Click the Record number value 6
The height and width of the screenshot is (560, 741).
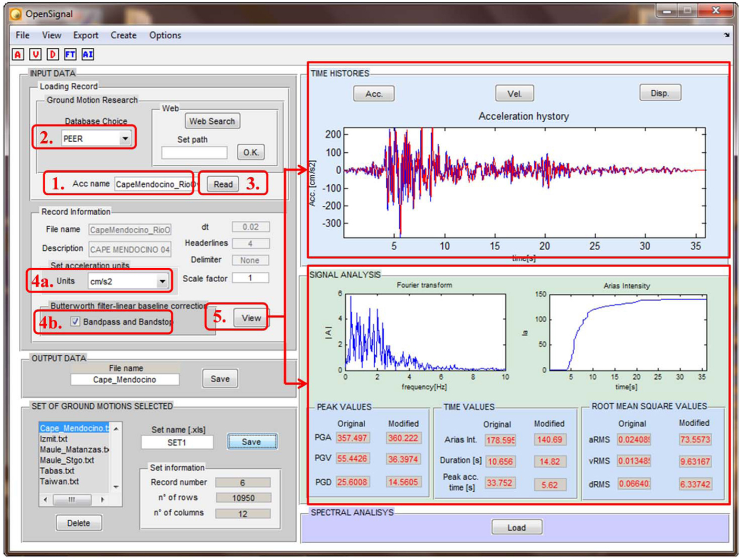click(x=243, y=483)
